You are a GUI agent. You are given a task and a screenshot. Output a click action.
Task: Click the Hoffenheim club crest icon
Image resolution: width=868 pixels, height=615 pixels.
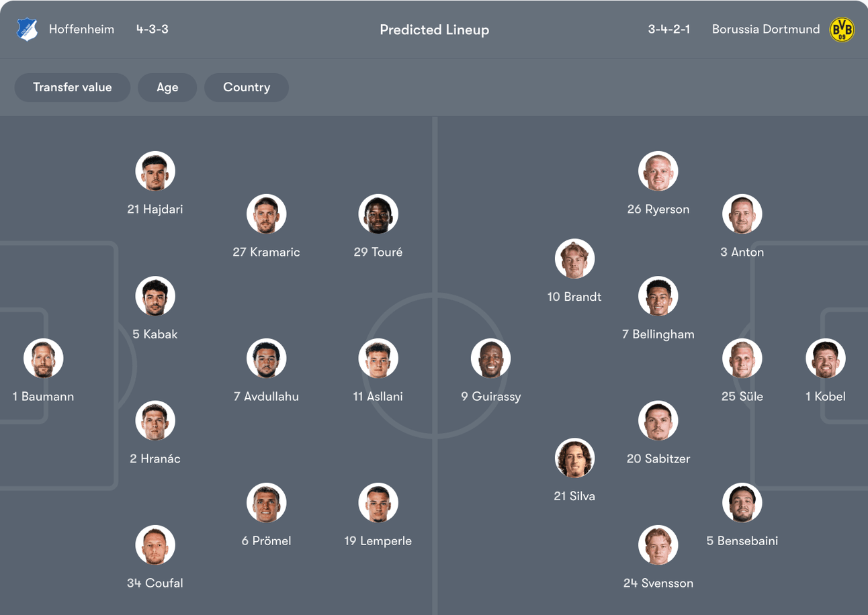coord(28,30)
